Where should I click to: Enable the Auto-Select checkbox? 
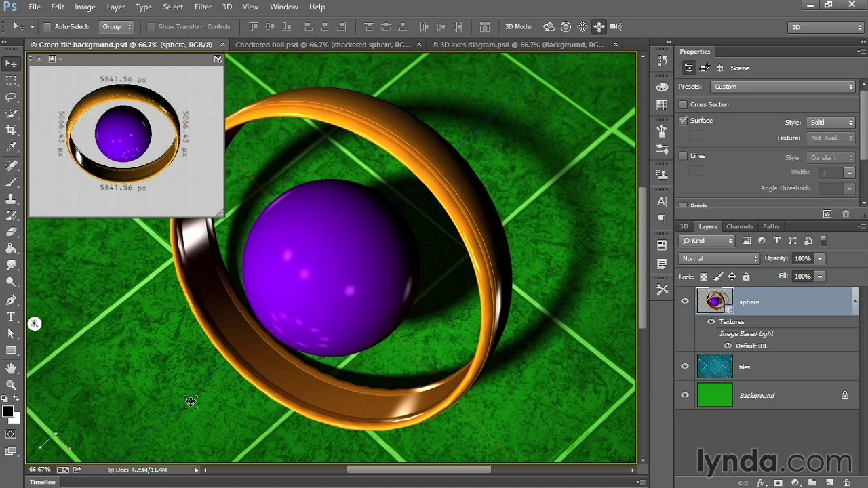pos(47,27)
